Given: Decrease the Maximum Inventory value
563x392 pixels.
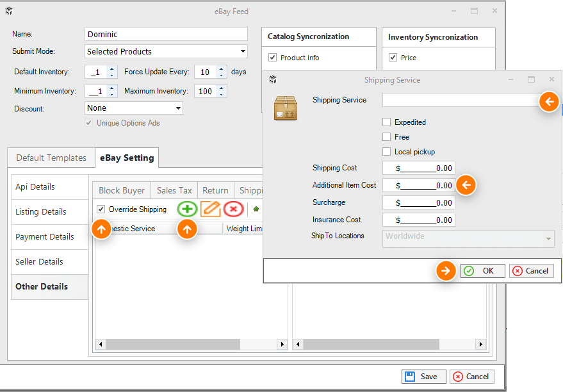Looking at the screenshot, I should click(222, 94).
